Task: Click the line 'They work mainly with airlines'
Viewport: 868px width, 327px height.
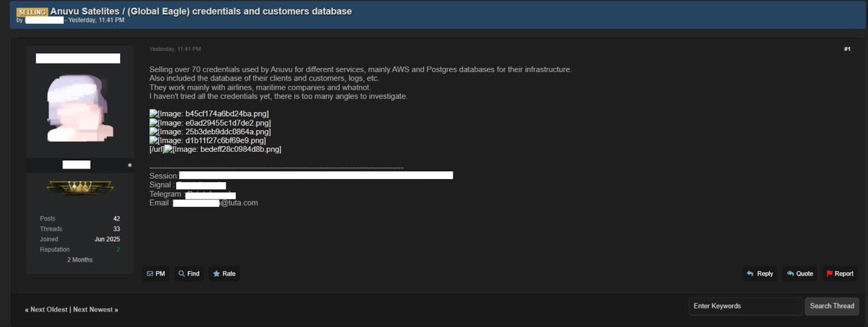Action: 260,87
